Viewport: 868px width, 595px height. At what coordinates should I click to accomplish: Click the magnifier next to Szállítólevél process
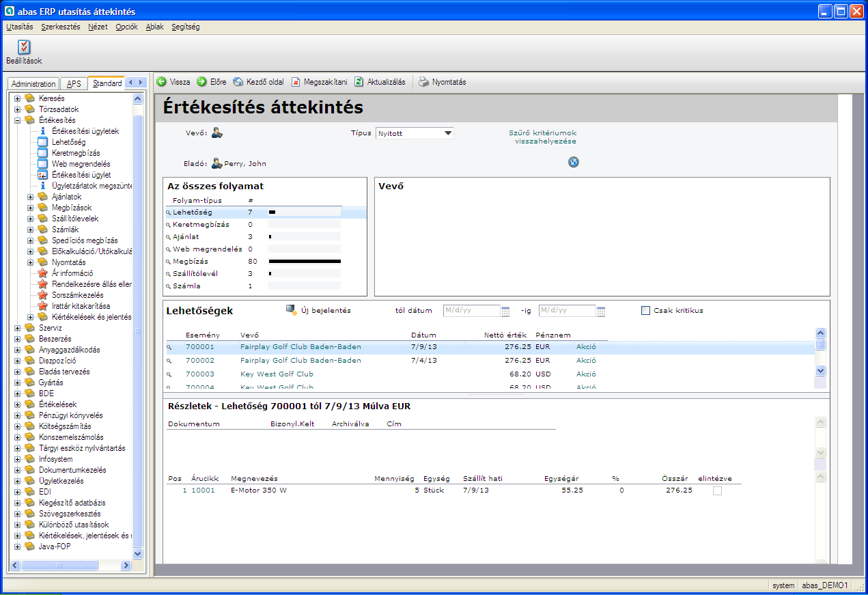coord(169,274)
